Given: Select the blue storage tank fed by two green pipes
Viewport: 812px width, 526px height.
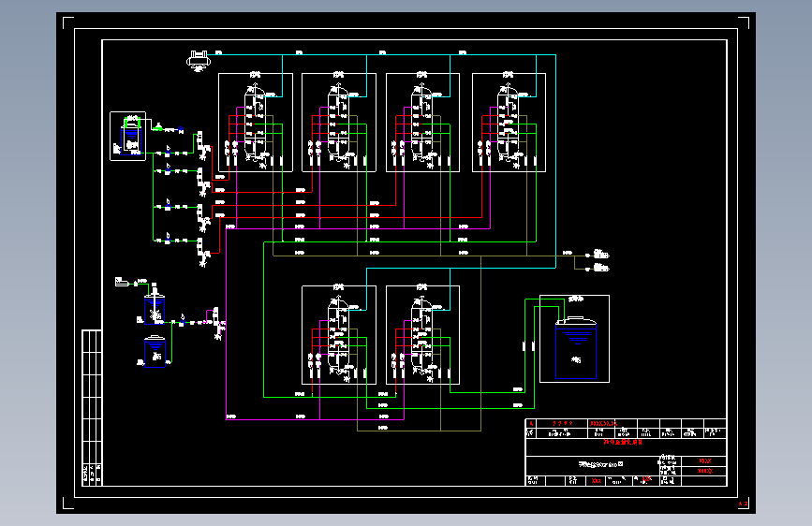Looking at the screenshot, I should click(575, 347).
